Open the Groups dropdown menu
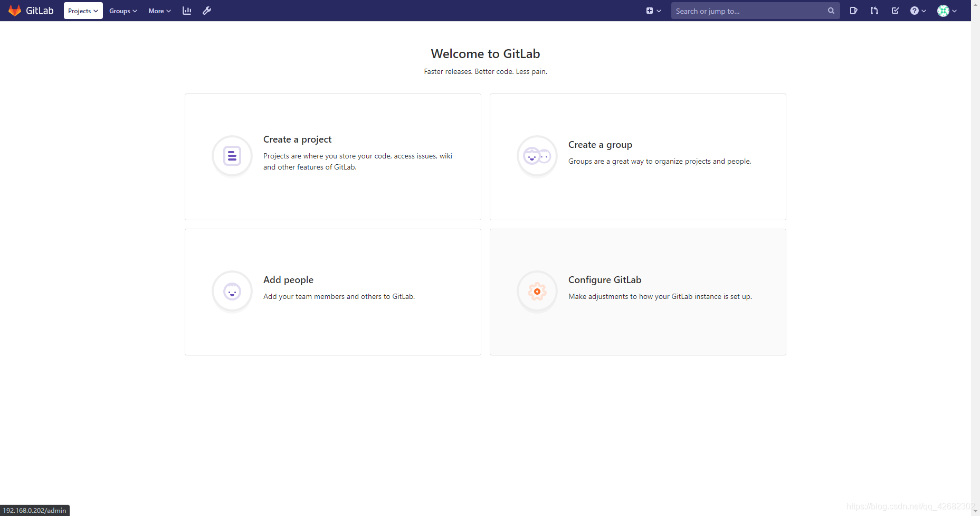 pyautogui.click(x=123, y=11)
